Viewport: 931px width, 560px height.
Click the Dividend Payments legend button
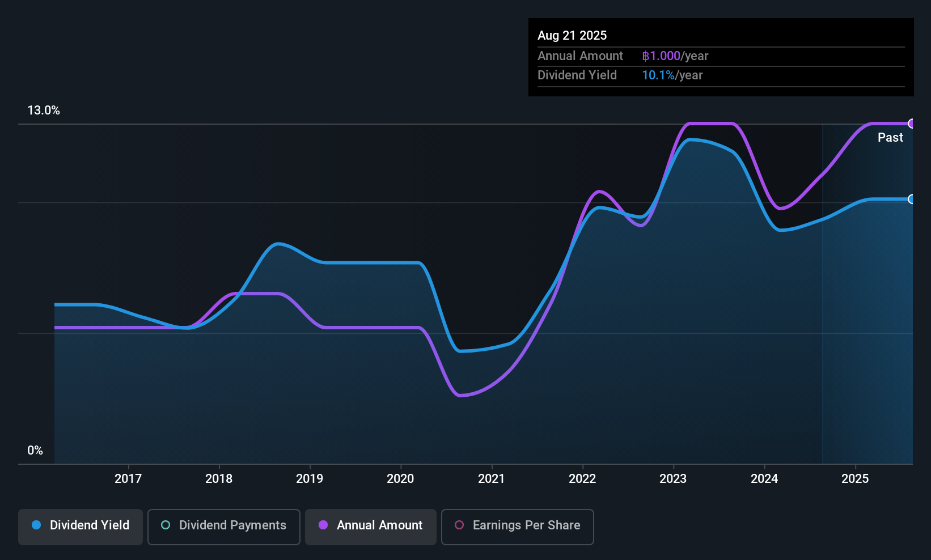pyautogui.click(x=223, y=526)
